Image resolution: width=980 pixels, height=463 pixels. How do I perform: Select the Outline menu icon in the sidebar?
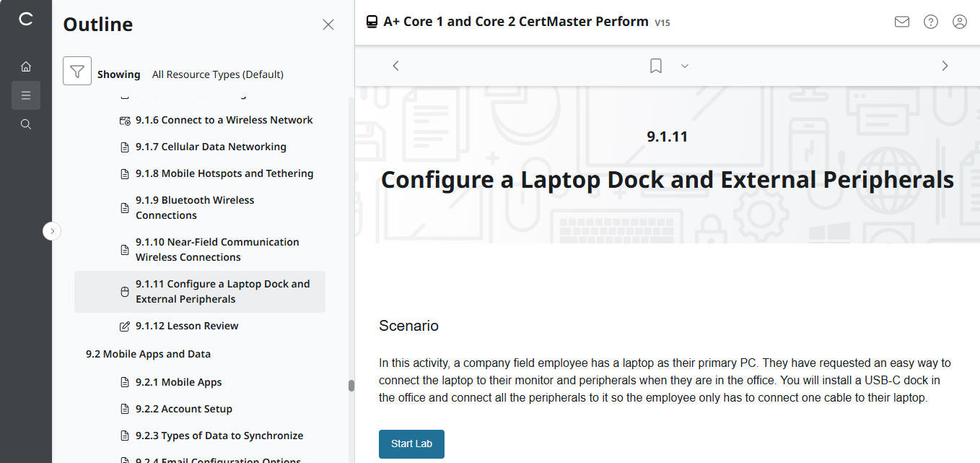[x=26, y=95]
